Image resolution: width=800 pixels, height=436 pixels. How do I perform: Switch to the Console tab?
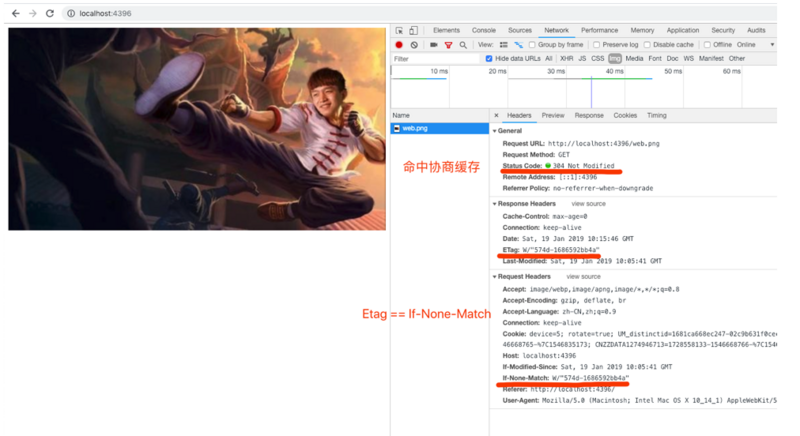(484, 31)
